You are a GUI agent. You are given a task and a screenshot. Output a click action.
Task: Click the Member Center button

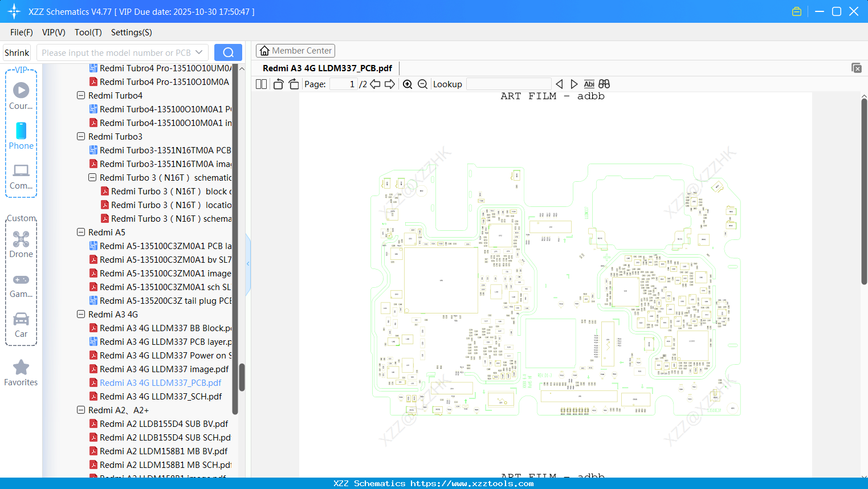[295, 51]
